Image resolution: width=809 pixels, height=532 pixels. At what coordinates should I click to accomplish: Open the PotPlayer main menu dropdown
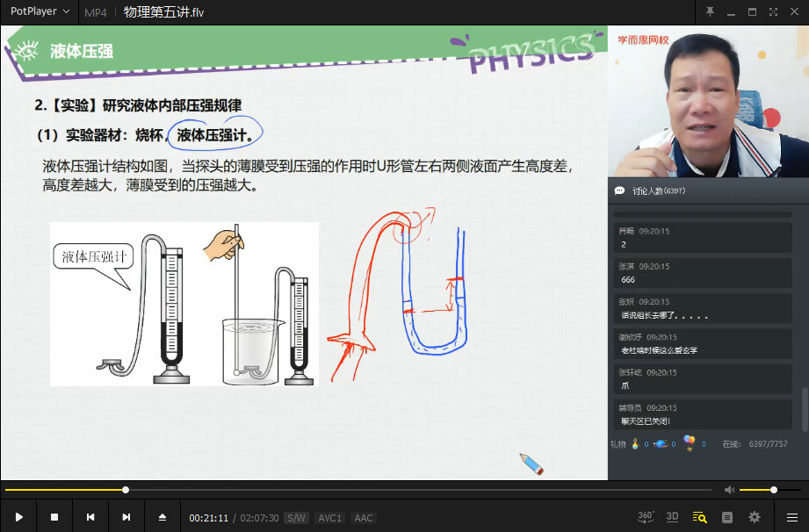[40, 12]
